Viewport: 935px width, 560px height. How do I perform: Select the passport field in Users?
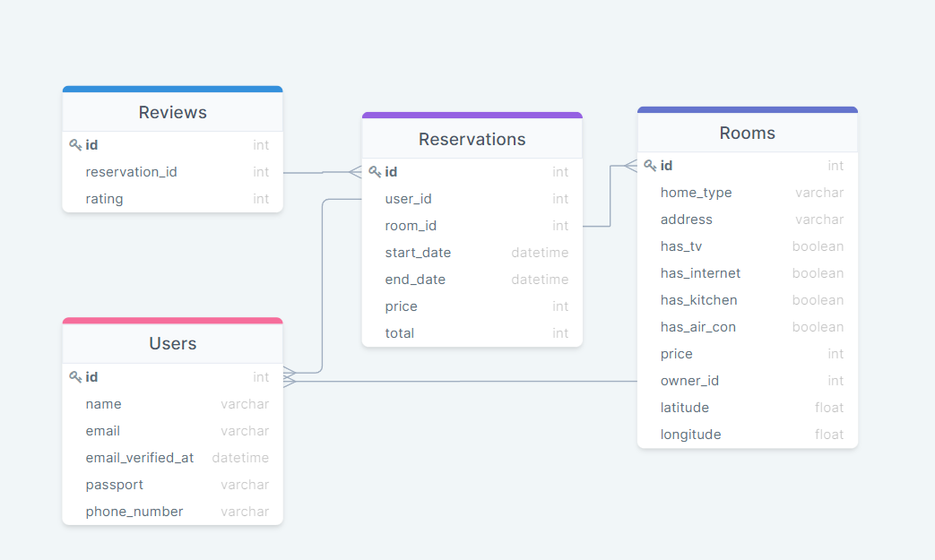[x=115, y=484]
